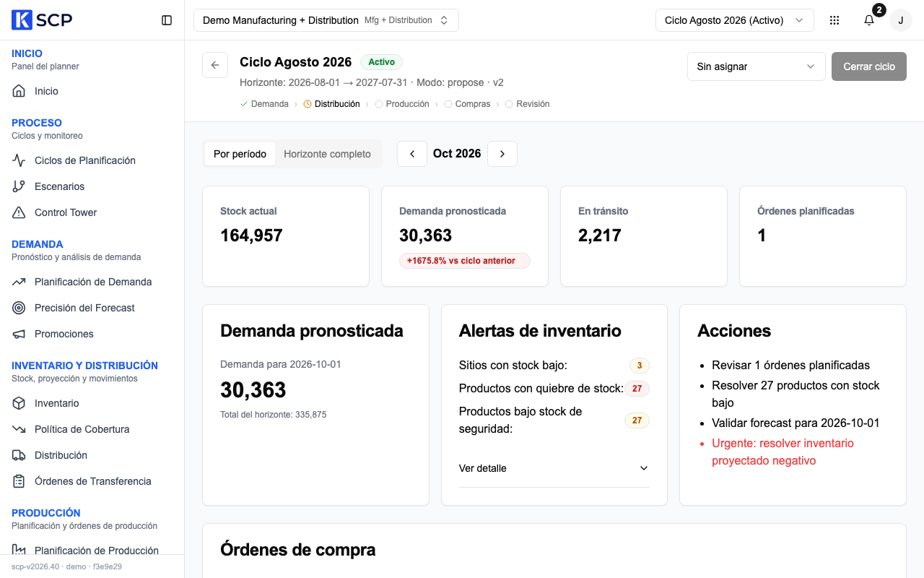Click the Stock actual value 164,957
The width and height of the screenshot is (924, 578).
click(x=251, y=236)
